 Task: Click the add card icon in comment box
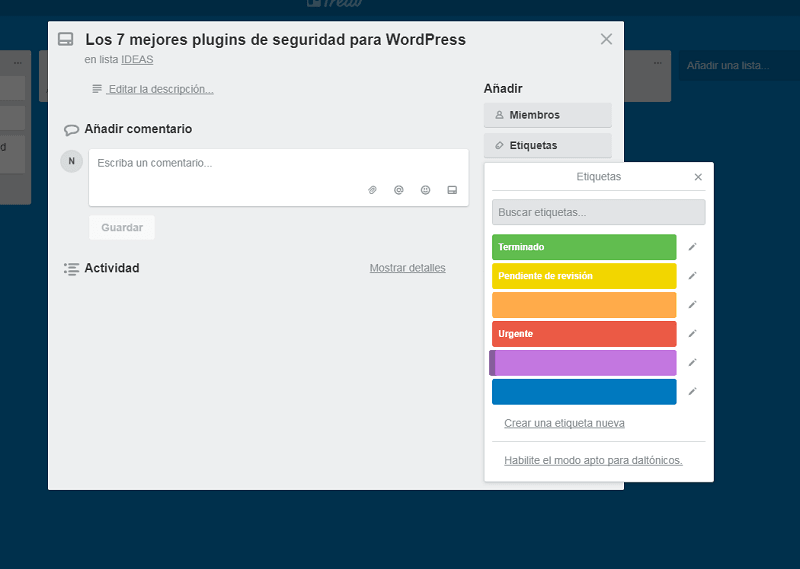pyautogui.click(x=452, y=190)
